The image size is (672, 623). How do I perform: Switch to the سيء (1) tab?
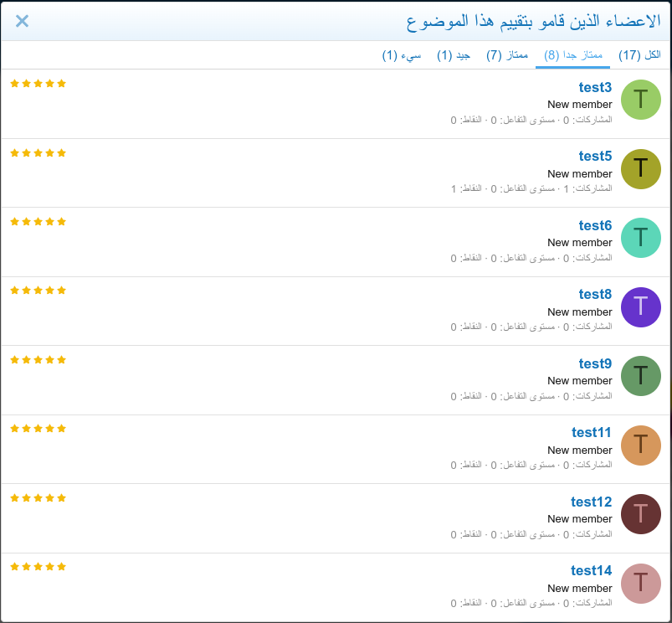(402, 55)
